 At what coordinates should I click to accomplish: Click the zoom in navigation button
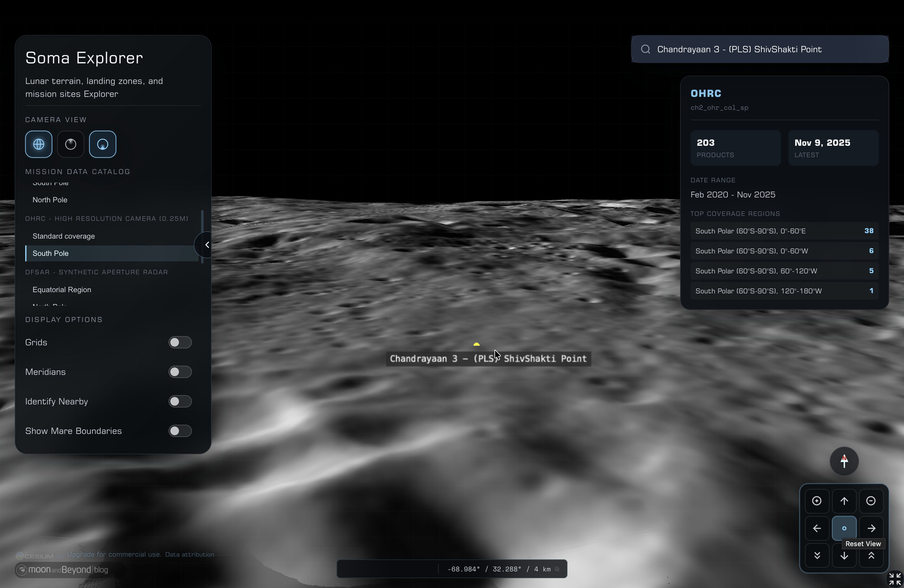pos(817,501)
